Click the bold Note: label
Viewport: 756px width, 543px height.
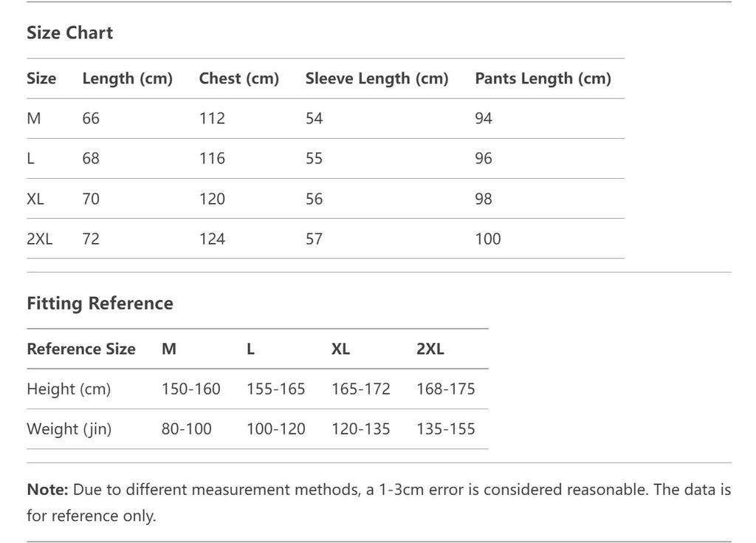(x=47, y=489)
